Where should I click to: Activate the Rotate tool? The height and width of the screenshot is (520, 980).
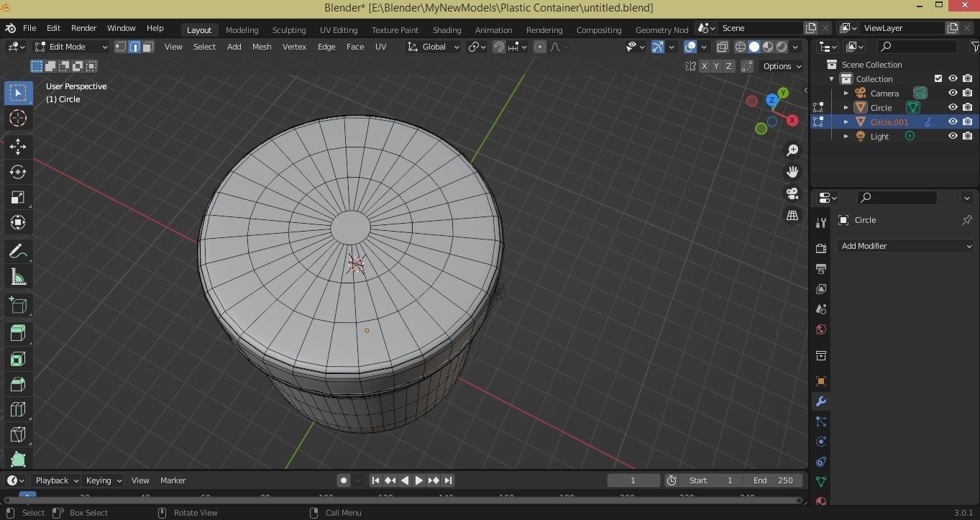click(x=18, y=172)
